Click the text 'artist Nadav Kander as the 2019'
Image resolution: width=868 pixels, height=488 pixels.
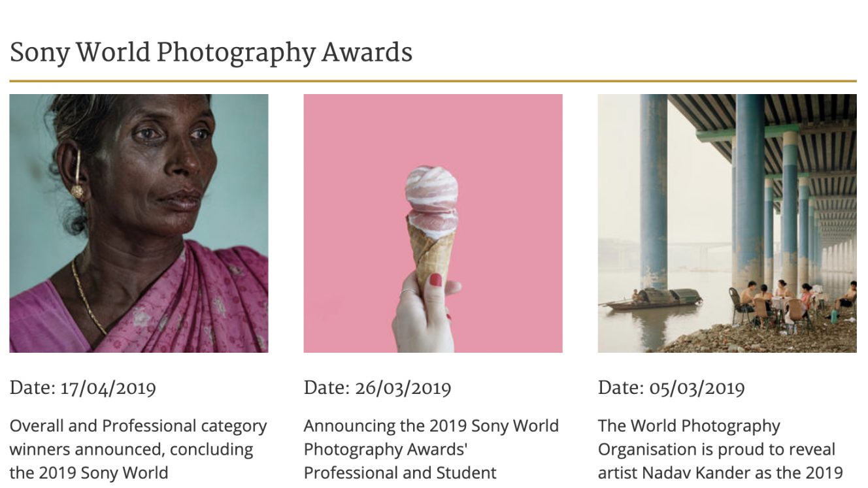click(x=720, y=473)
